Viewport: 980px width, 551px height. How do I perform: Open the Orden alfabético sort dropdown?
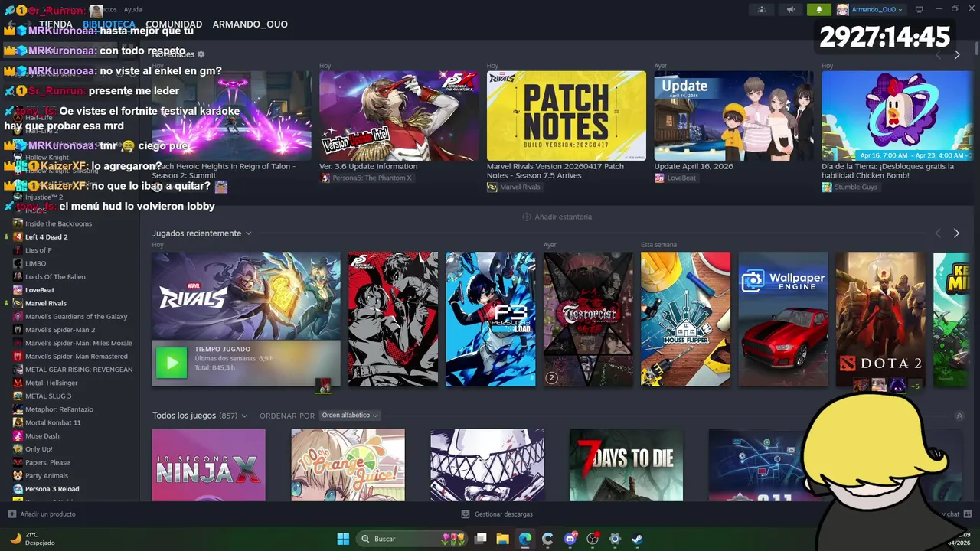tap(350, 416)
